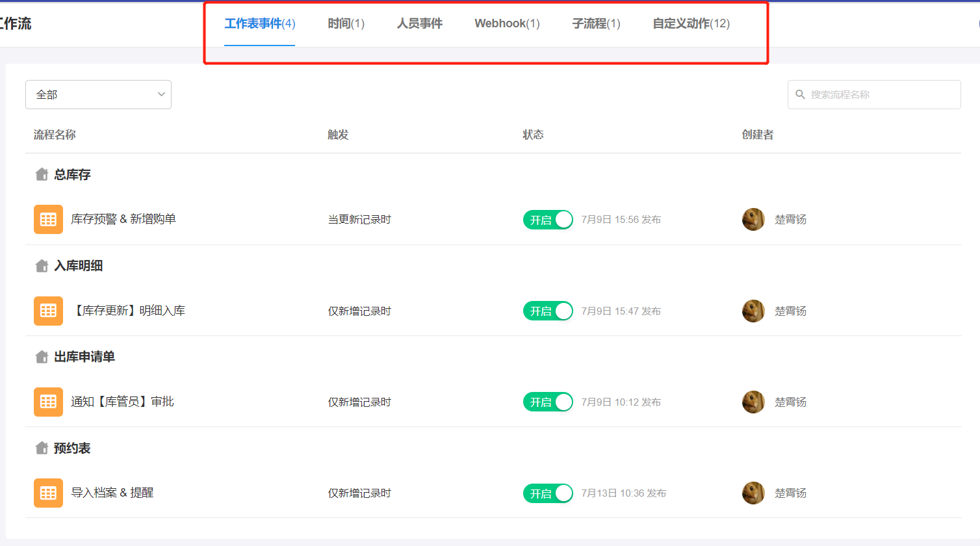Click the 7月9日 15:56 发布 timestamp

(621, 220)
